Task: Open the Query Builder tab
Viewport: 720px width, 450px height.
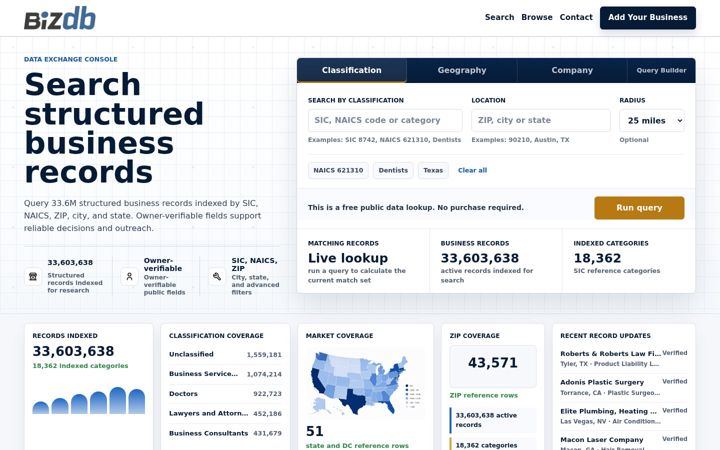Action: pyautogui.click(x=661, y=70)
